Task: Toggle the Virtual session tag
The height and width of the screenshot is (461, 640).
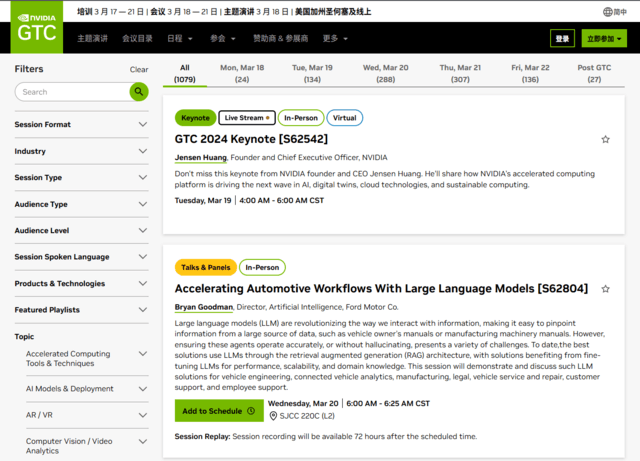Action: point(344,118)
